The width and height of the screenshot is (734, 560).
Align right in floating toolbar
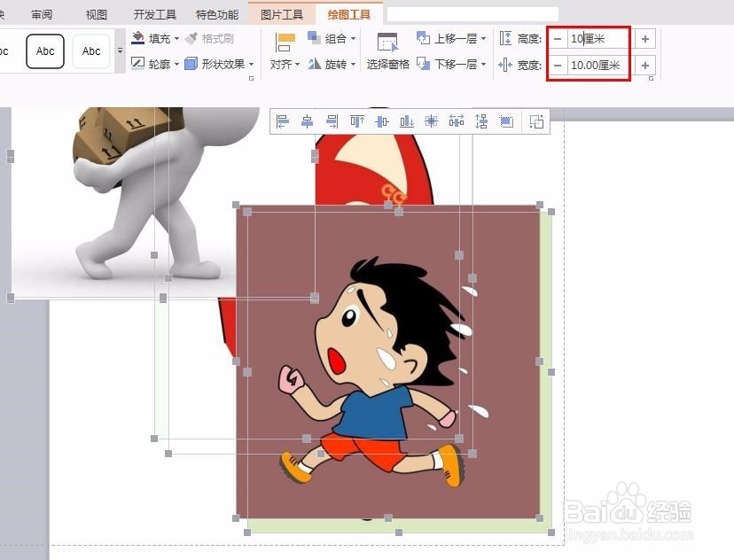click(332, 121)
